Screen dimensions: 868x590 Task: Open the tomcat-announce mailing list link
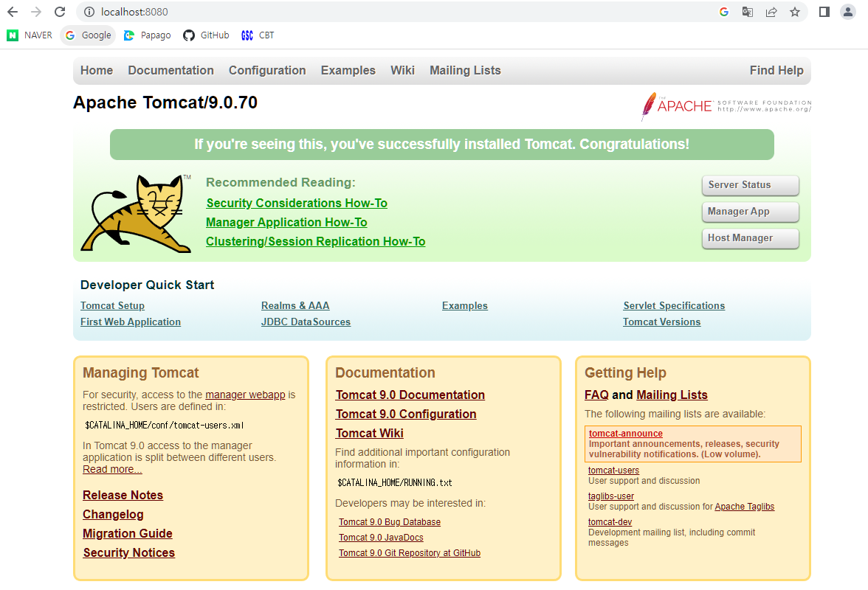pyautogui.click(x=626, y=434)
